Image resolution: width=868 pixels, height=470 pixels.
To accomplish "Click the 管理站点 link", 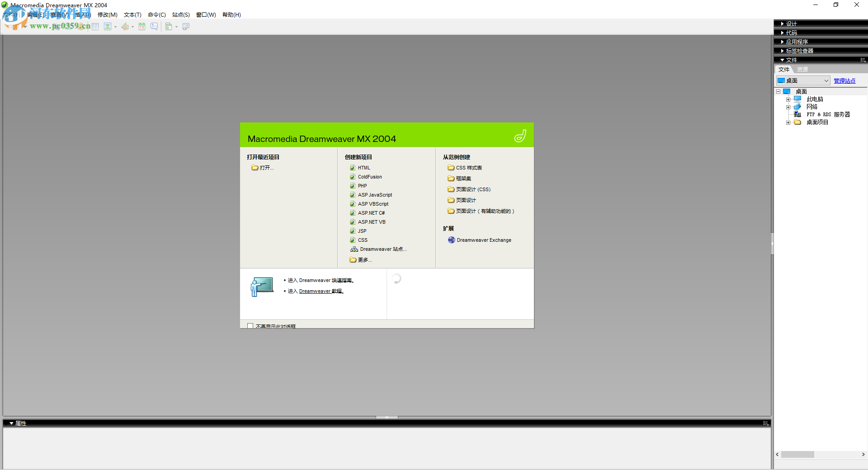I will (x=844, y=80).
